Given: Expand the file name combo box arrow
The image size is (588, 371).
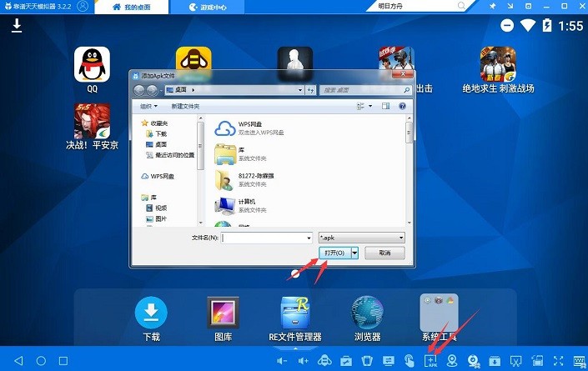Looking at the screenshot, I should (x=309, y=238).
